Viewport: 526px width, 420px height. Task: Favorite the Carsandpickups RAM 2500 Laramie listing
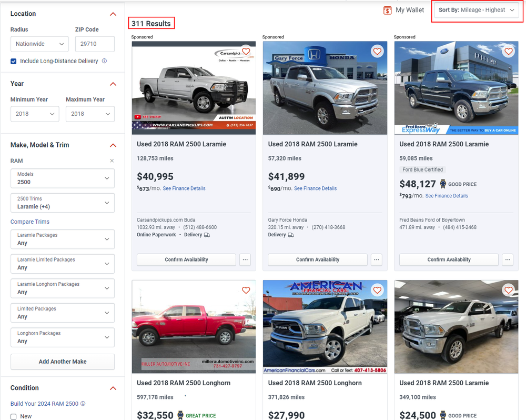tap(246, 52)
